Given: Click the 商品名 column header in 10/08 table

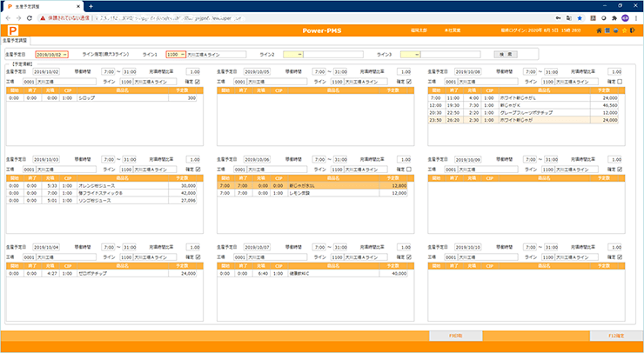Looking at the screenshot, I should tap(544, 90).
